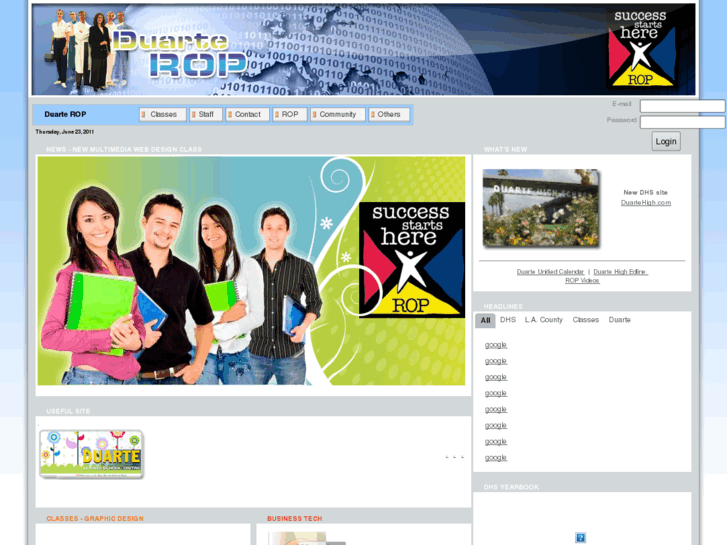Click the staff group photo in the header
The width and height of the screenshot is (727, 545).
click(88, 50)
